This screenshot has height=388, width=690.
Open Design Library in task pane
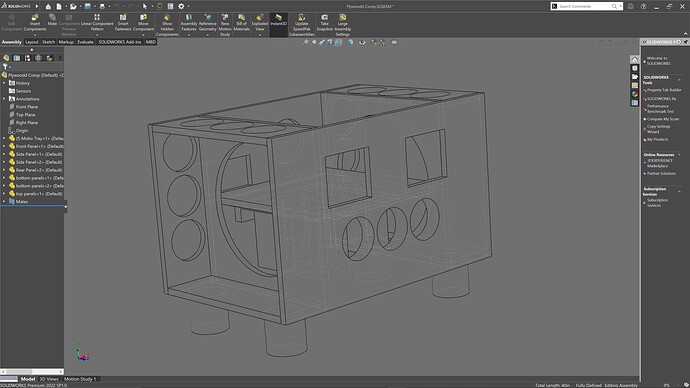point(635,68)
